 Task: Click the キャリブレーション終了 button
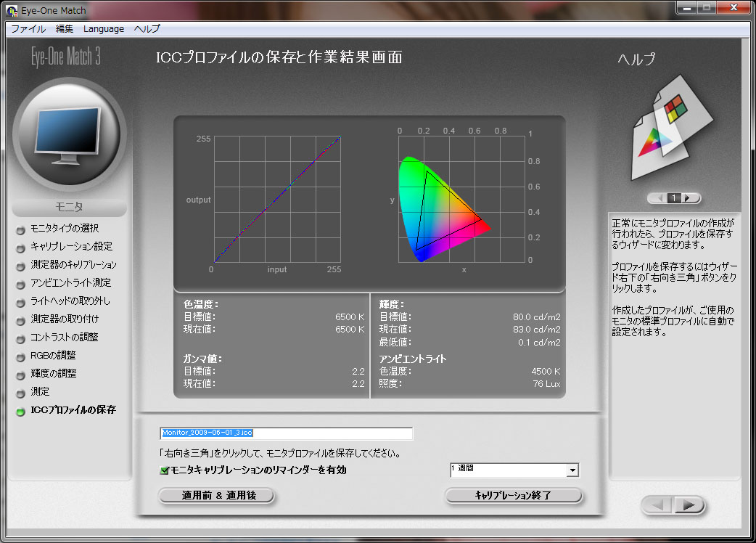click(x=513, y=496)
